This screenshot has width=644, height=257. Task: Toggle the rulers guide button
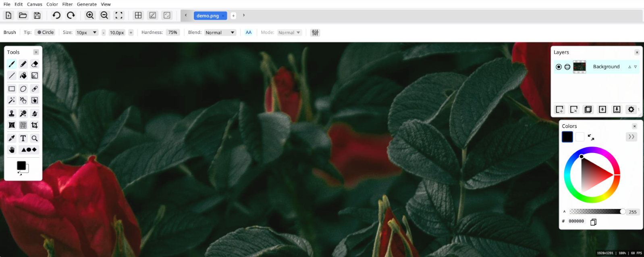153,15
